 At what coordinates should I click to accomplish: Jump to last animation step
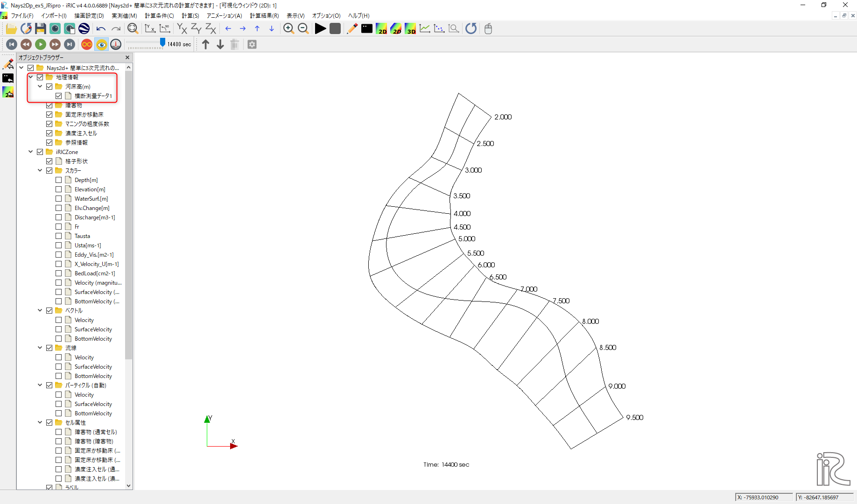(x=70, y=44)
